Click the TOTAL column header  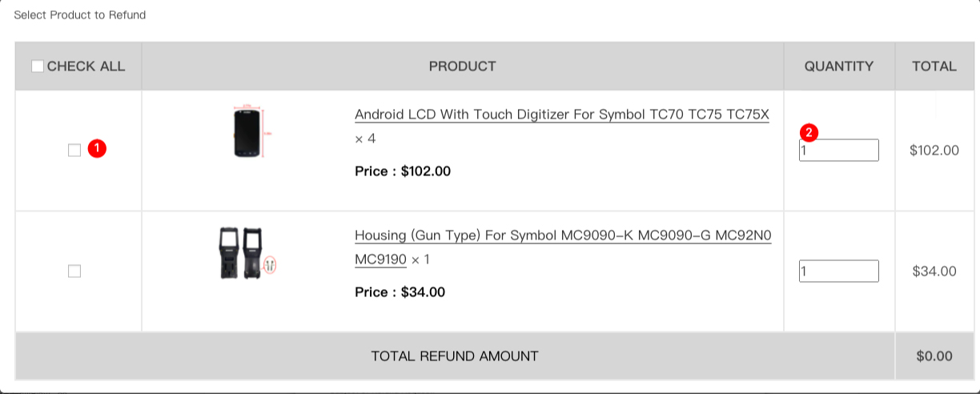pyautogui.click(x=934, y=66)
